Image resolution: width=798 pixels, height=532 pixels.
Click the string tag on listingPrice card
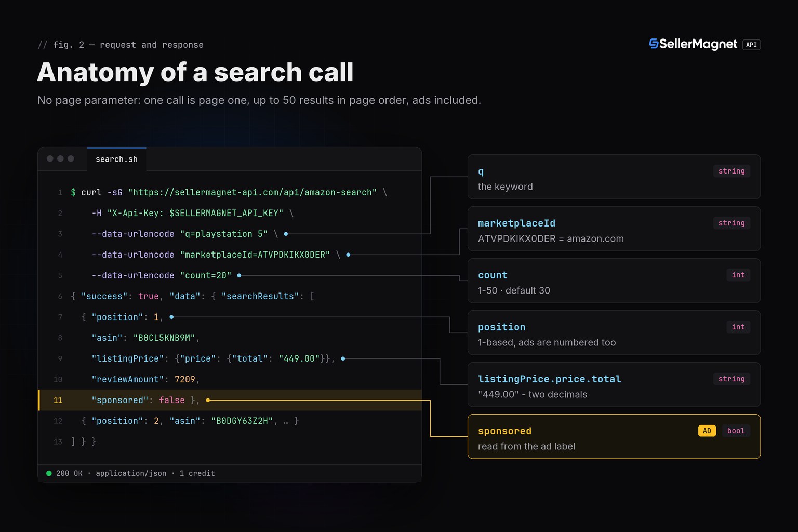731,379
